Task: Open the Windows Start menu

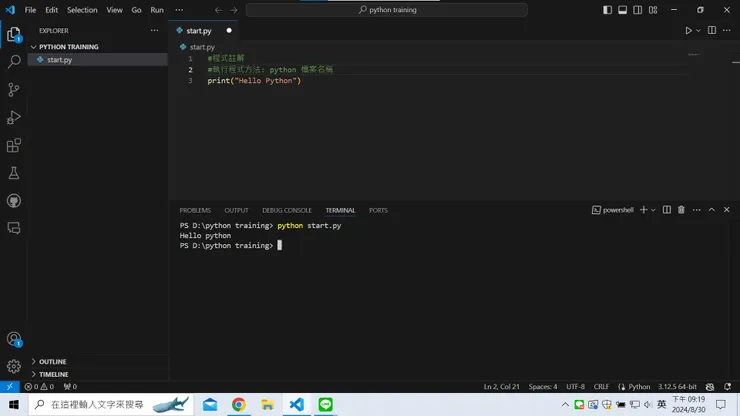Action: tap(14, 405)
